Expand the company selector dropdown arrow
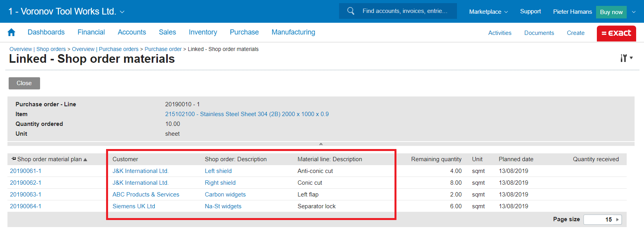 tap(122, 12)
